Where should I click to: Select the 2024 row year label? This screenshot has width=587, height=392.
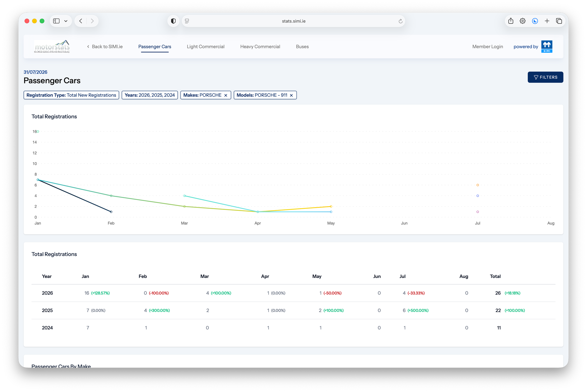pos(47,328)
